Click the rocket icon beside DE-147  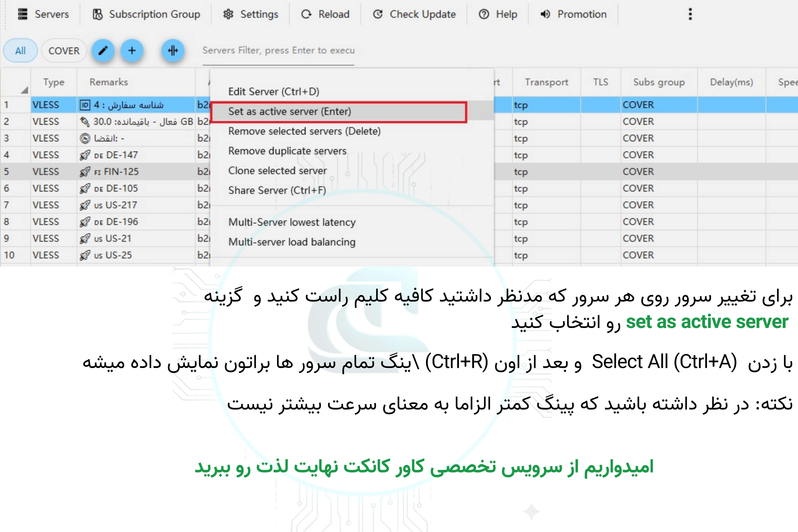click(85, 155)
